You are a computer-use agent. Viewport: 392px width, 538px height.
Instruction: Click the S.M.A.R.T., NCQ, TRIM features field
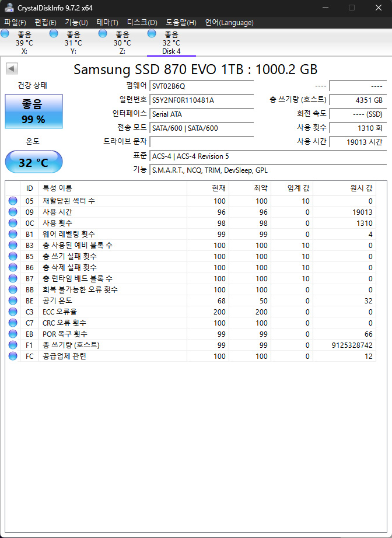coord(268,170)
